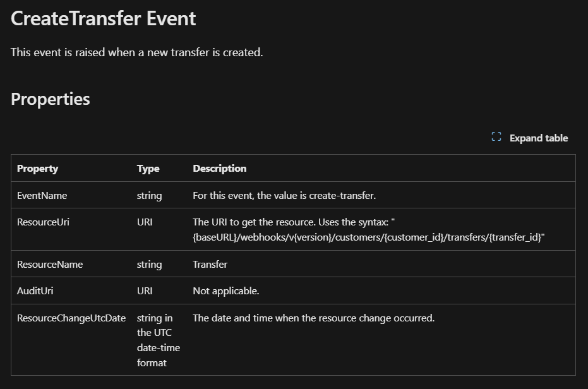Click the Not applicable description cell
588x389 pixels.
pyautogui.click(x=226, y=291)
